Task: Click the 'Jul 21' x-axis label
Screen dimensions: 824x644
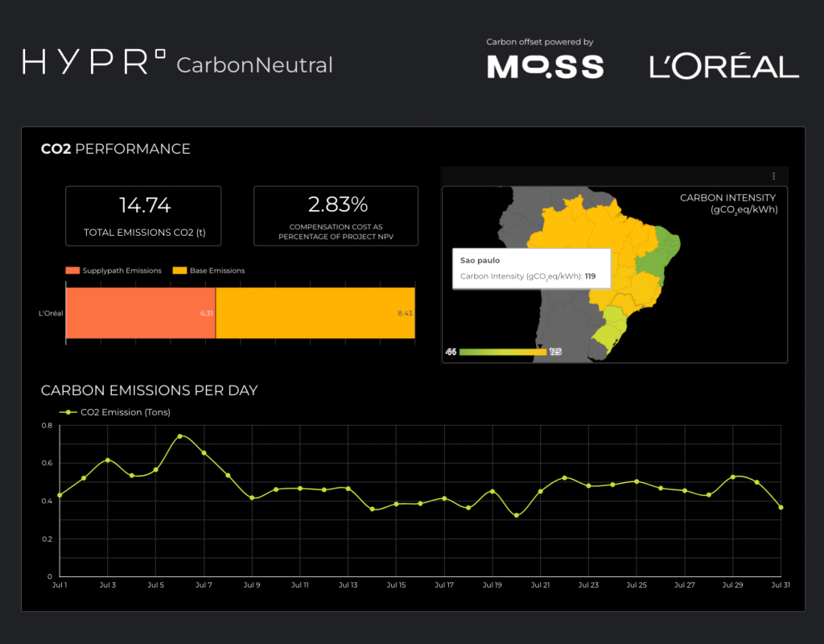Action: (x=540, y=584)
